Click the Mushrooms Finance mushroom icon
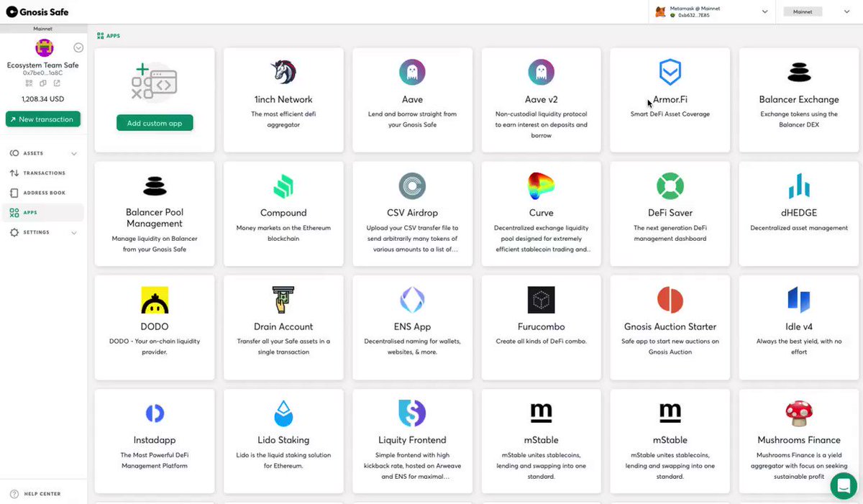Screen dimensions: 863x504 (x=798, y=413)
